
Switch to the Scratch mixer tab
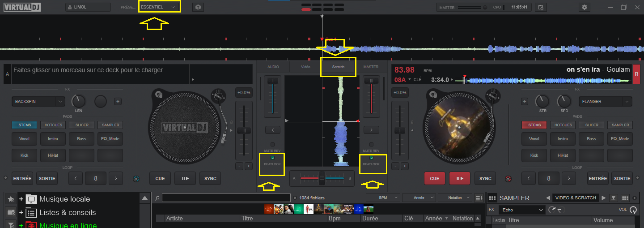(x=339, y=67)
